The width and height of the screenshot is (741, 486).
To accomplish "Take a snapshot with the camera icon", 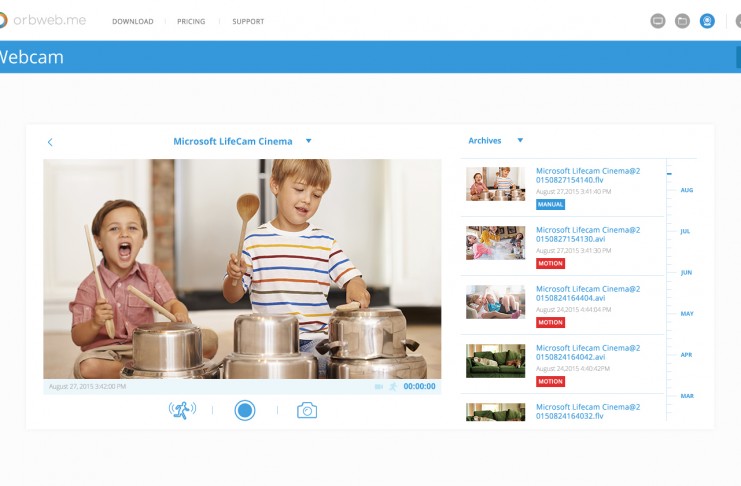I will pyautogui.click(x=307, y=410).
